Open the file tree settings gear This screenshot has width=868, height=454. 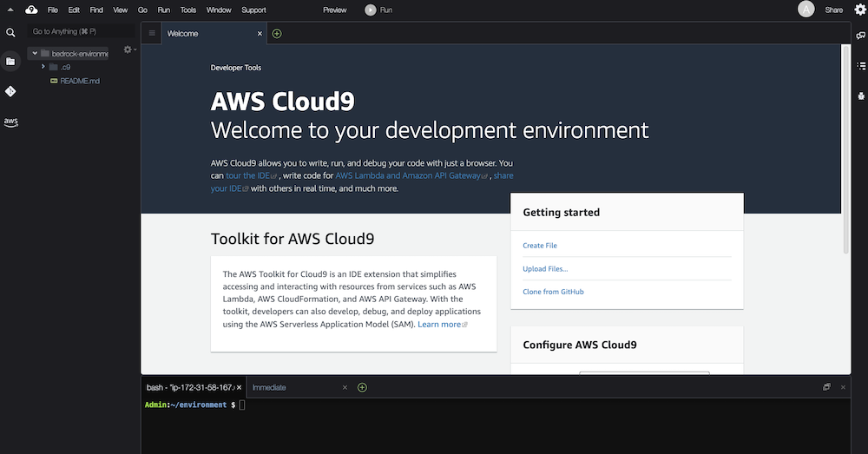(x=128, y=49)
